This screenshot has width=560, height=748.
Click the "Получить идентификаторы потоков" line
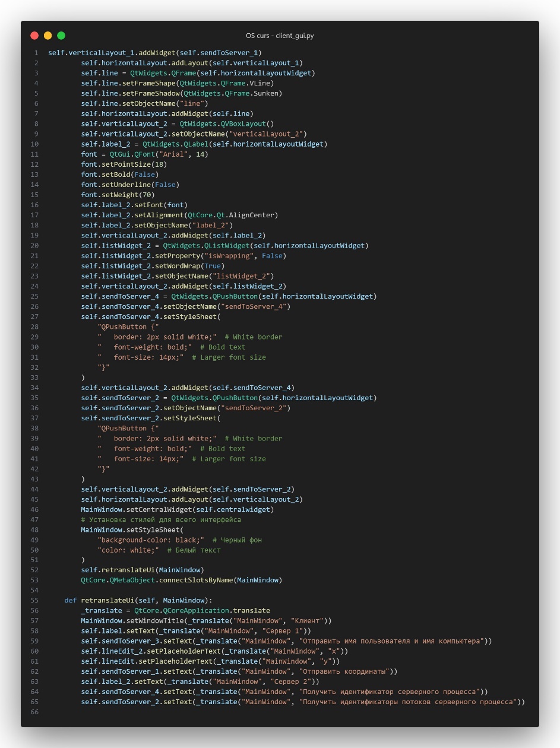point(303,702)
